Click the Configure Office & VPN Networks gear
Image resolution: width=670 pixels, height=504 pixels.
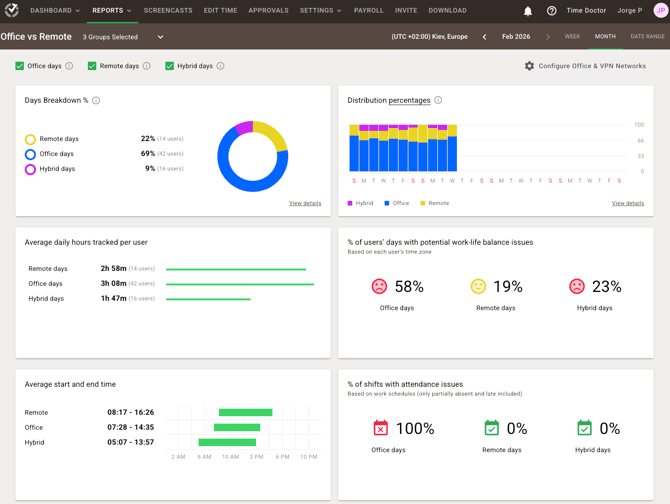[529, 66]
